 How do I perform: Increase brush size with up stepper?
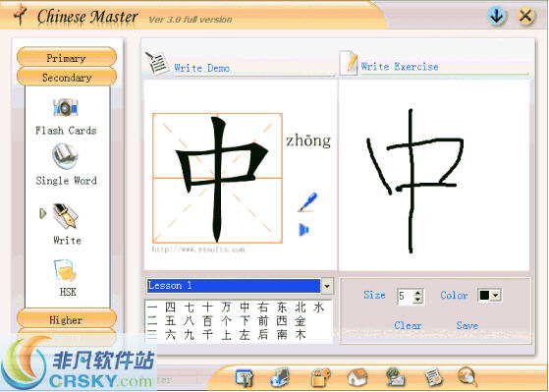pyautogui.click(x=417, y=293)
